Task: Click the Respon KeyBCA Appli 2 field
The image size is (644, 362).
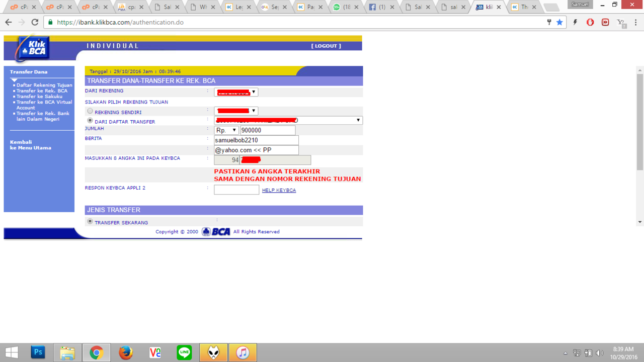Action: point(236,190)
